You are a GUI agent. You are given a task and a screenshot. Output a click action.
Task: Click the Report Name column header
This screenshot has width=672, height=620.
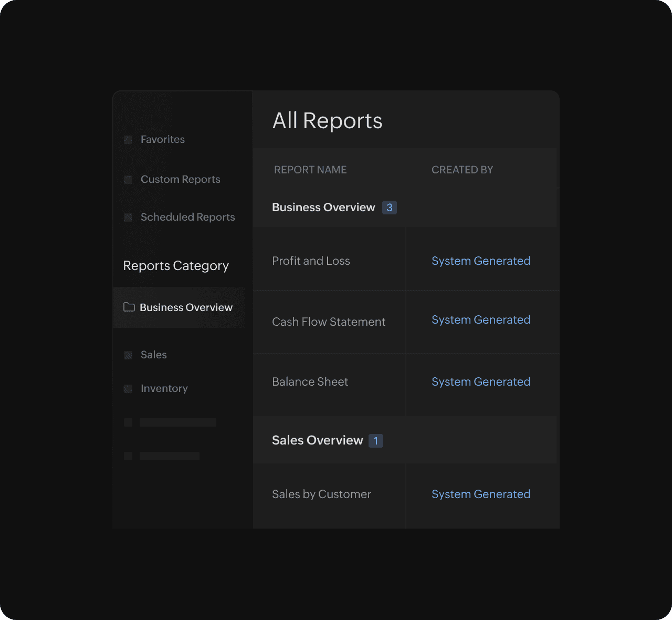coord(310,170)
